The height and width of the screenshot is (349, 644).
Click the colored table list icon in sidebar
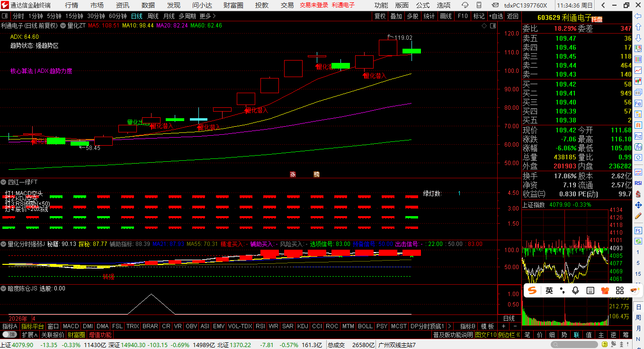click(638, 59)
